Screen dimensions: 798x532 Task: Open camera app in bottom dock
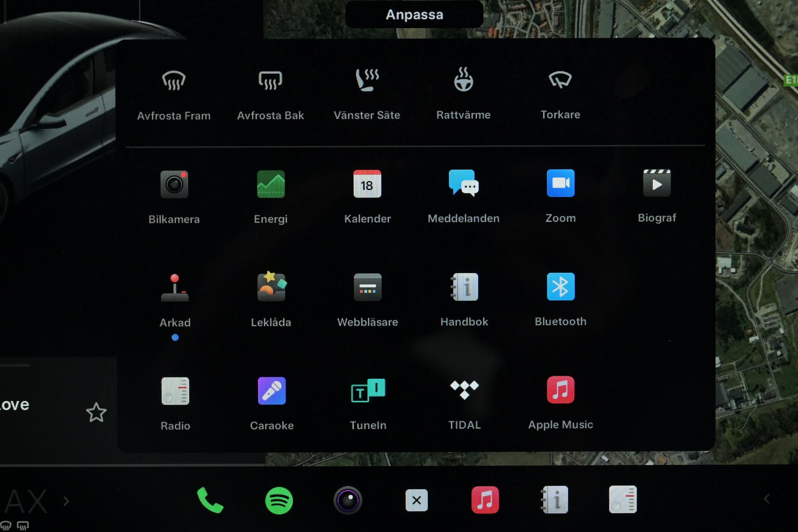pyautogui.click(x=348, y=500)
